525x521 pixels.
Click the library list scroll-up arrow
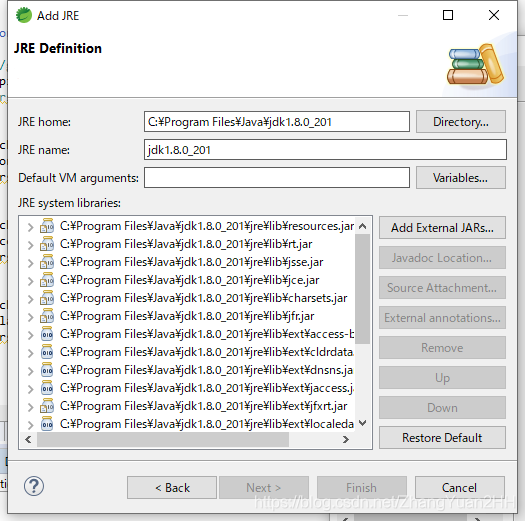[x=362, y=226]
